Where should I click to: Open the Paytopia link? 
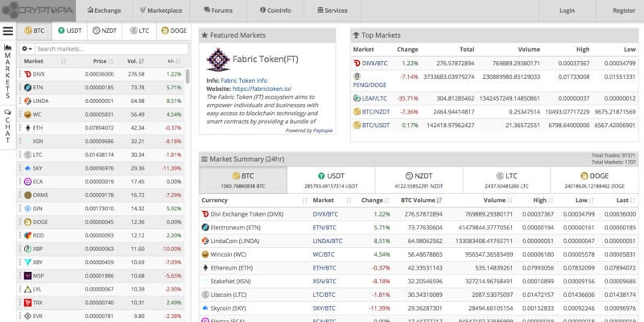click(323, 130)
